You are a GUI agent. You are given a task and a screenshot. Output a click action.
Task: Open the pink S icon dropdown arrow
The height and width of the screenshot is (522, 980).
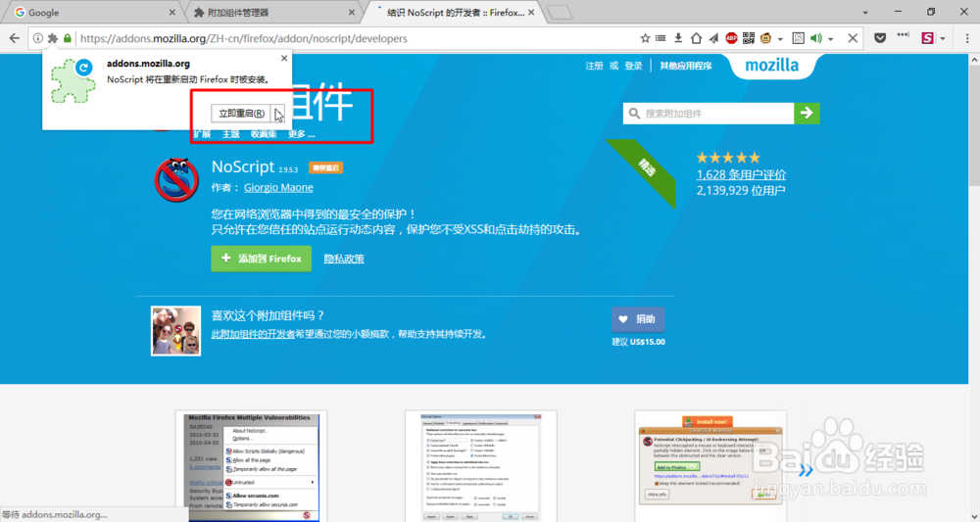[943, 39]
